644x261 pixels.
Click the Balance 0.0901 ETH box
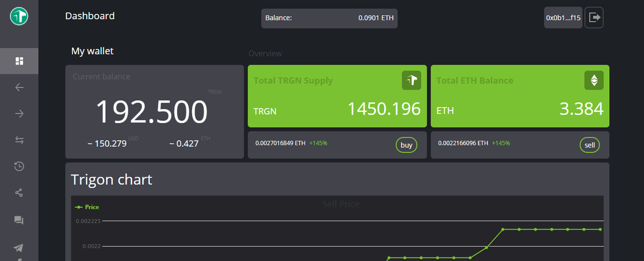(x=330, y=18)
